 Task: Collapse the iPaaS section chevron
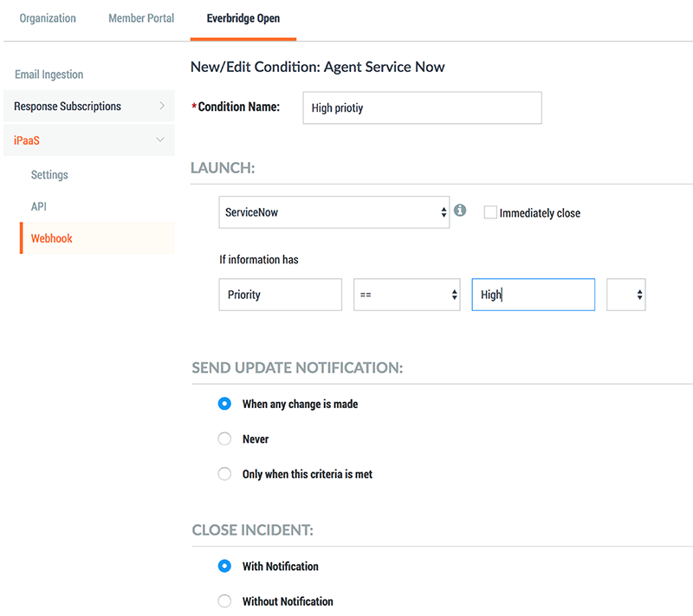160,139
